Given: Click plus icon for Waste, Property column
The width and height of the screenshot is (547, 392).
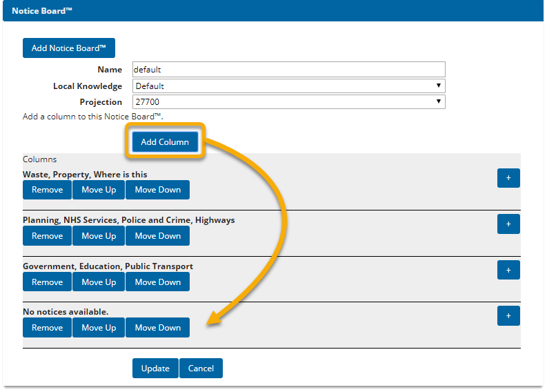Looking at the screenshot, I should [508, 178].
